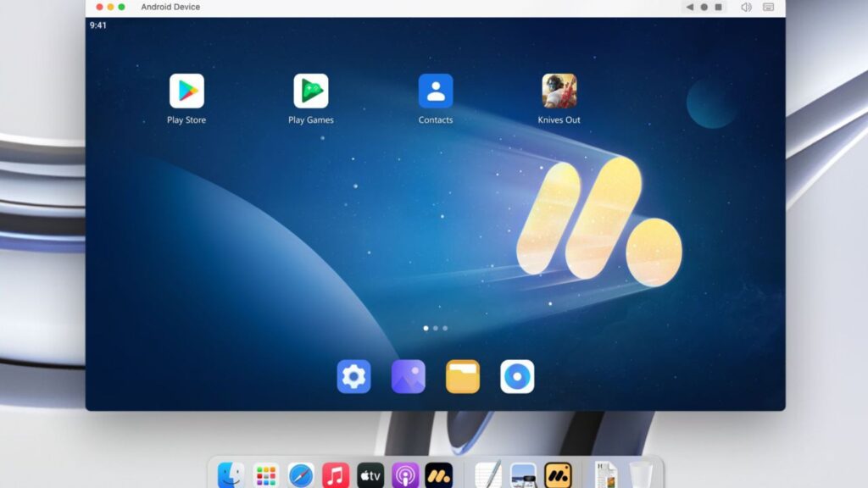Launch the Play Games app
868x488 pixels.
[x=311, y=91]
